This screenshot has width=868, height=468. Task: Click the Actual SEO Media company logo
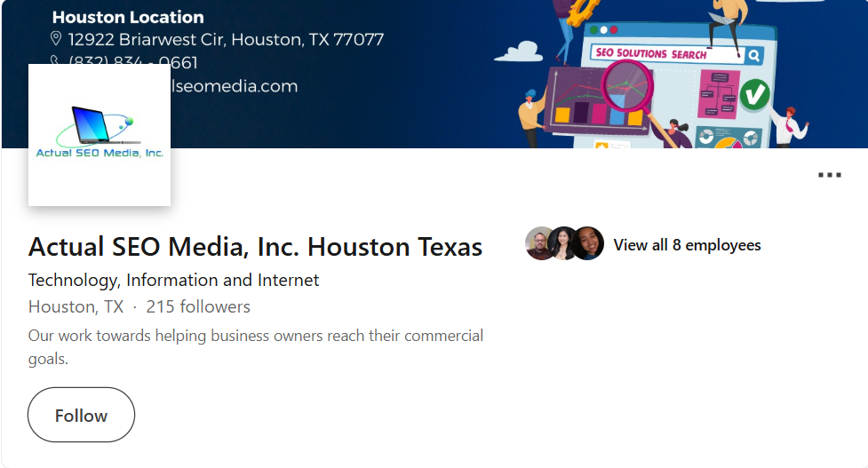(x=100, y=135)
